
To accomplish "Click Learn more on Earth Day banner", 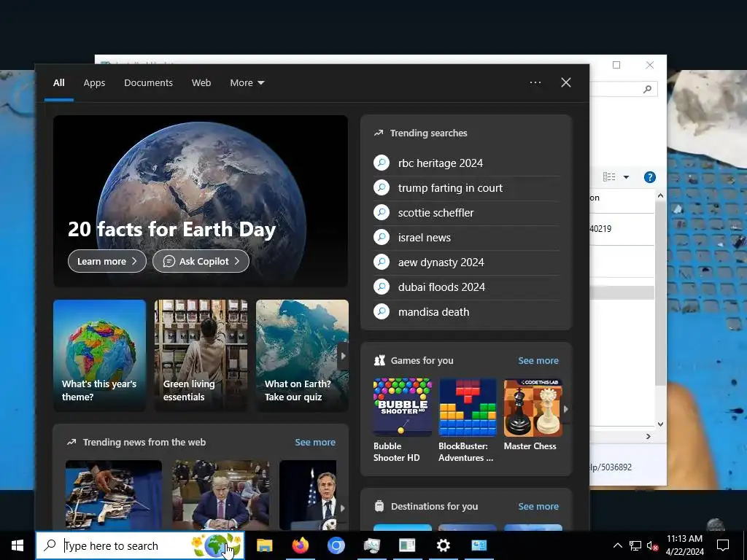I will (x=107, y=261).
